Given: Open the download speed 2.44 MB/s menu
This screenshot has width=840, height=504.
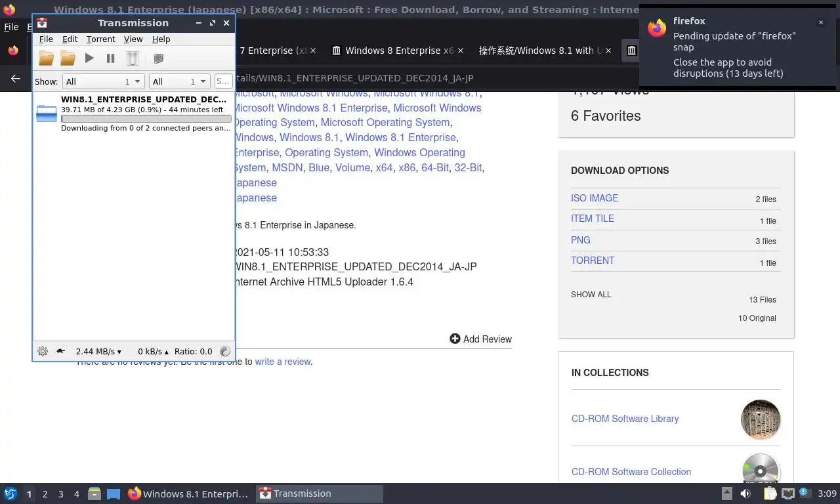Looking at the screenshot, I should (98, 351).
